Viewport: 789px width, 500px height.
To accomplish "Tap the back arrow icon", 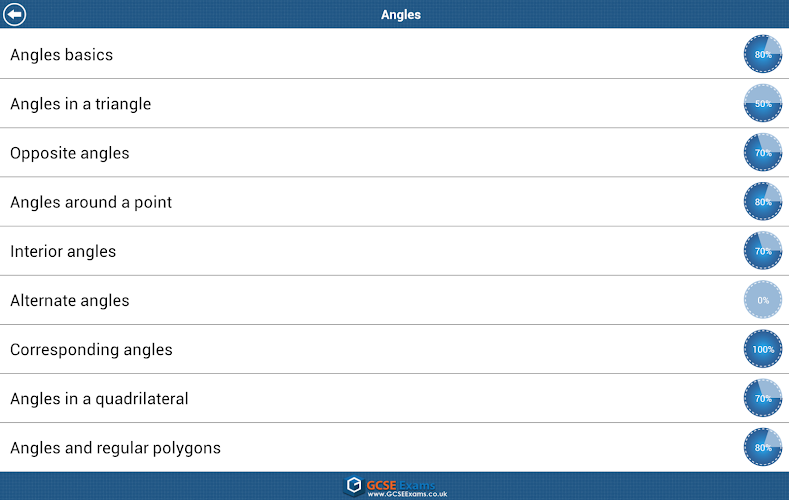I will click(x=15, y=14).
